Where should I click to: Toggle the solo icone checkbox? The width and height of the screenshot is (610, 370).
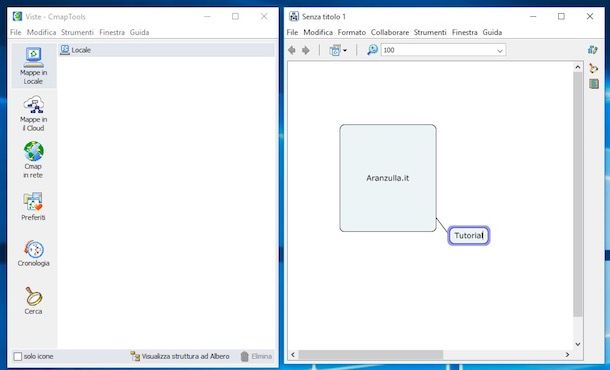pos(18,356)
